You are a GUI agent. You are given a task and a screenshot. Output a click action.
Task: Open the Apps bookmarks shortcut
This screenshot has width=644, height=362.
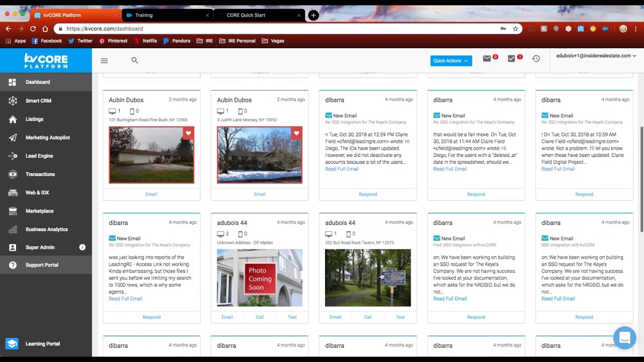[16, 41]
